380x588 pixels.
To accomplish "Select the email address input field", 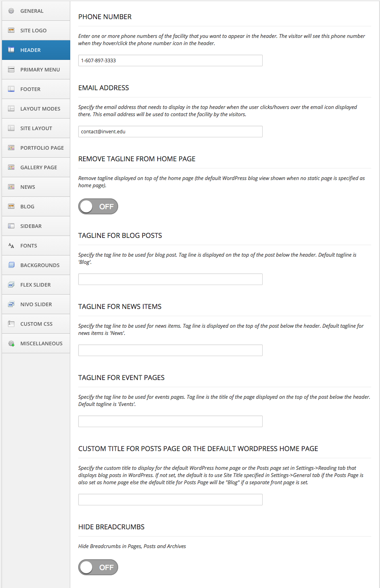I will click(170, 131).
